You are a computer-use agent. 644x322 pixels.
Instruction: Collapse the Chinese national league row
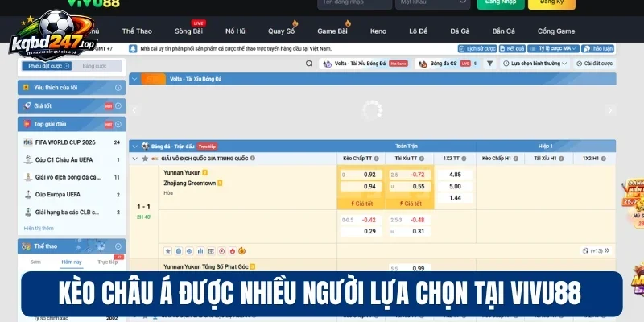[134, 159]
